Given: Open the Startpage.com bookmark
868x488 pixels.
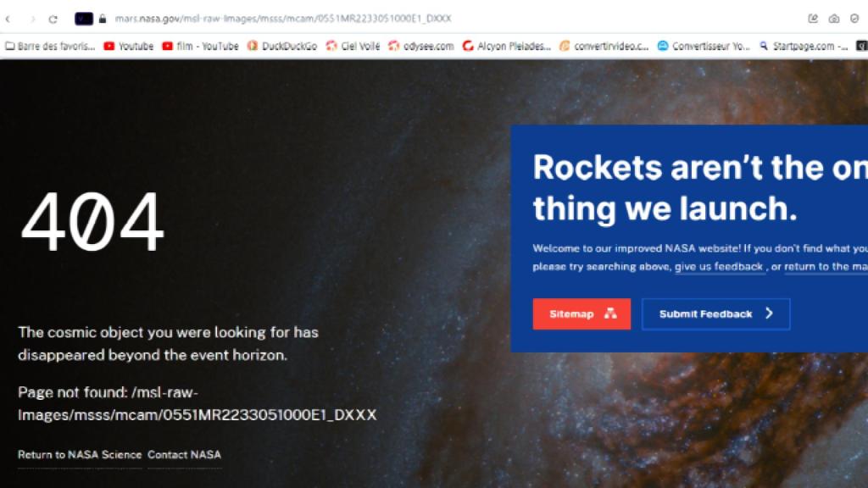Looking at the screenshot, I should click(x=804, y=46).
